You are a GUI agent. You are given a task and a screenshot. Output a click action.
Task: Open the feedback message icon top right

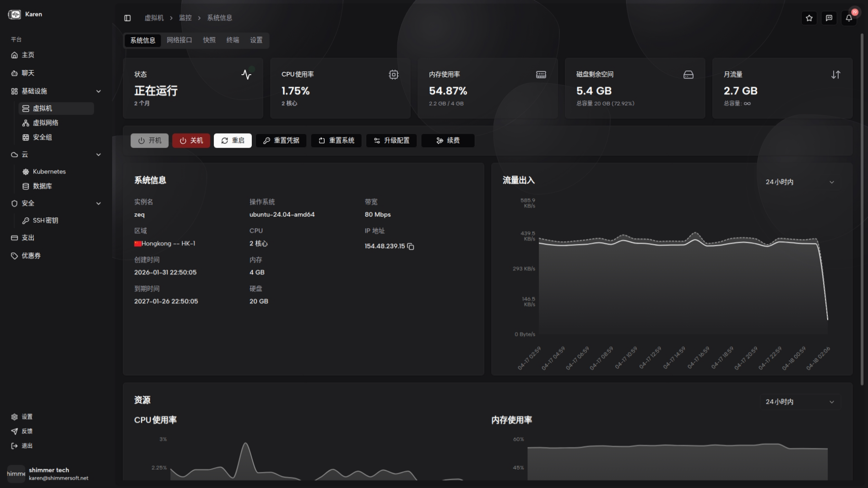(x=829, y=18)
